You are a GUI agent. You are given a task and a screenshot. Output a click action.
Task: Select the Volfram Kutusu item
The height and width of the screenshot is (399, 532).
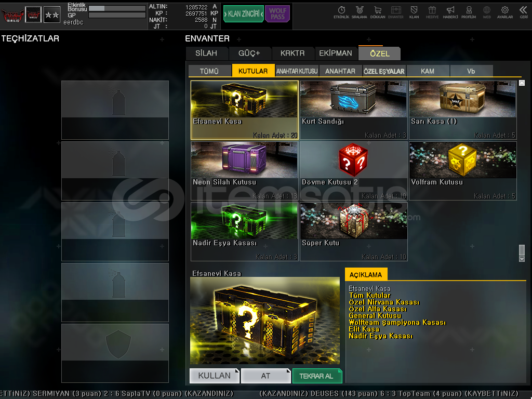(x=463, y=171)
